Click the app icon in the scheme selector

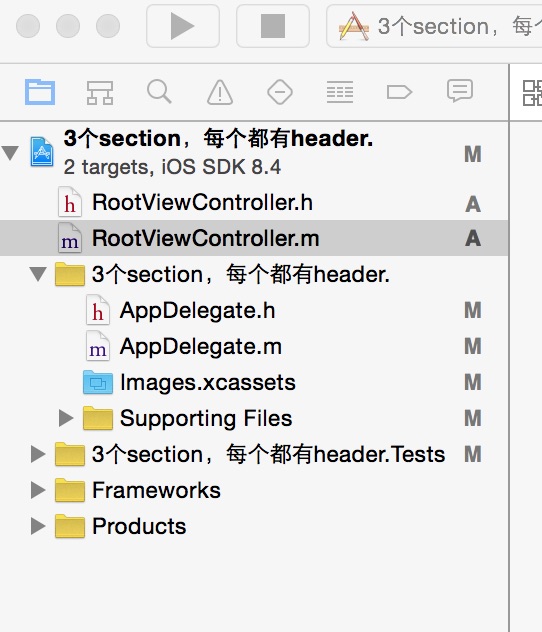[x=354, y=26]
